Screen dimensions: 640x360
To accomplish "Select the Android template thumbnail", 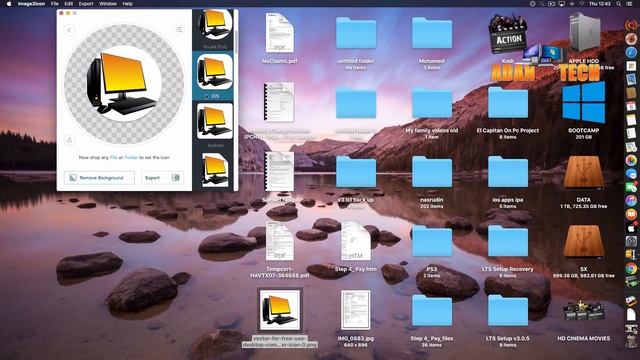I will pos(215,121).
